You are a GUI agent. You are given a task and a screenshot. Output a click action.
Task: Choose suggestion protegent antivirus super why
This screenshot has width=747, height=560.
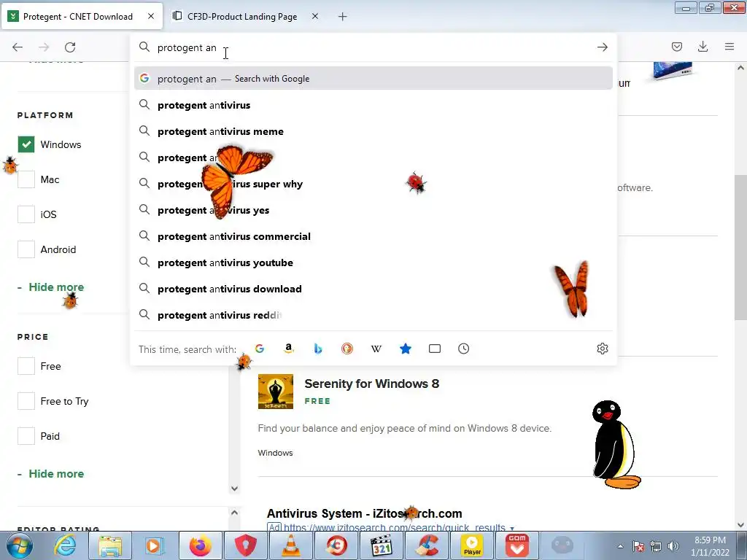click(x=373, y=184)
